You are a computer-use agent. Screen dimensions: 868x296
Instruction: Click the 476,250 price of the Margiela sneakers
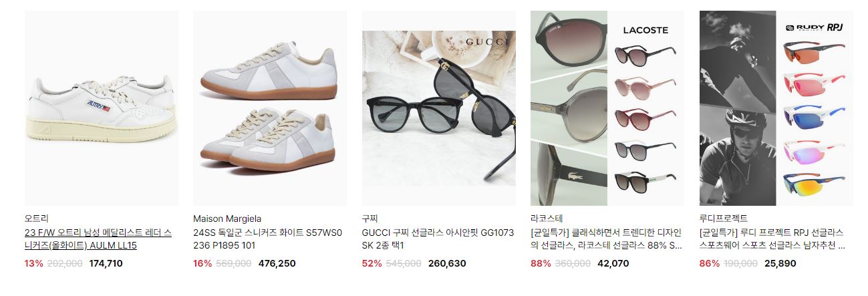point(277,263)
